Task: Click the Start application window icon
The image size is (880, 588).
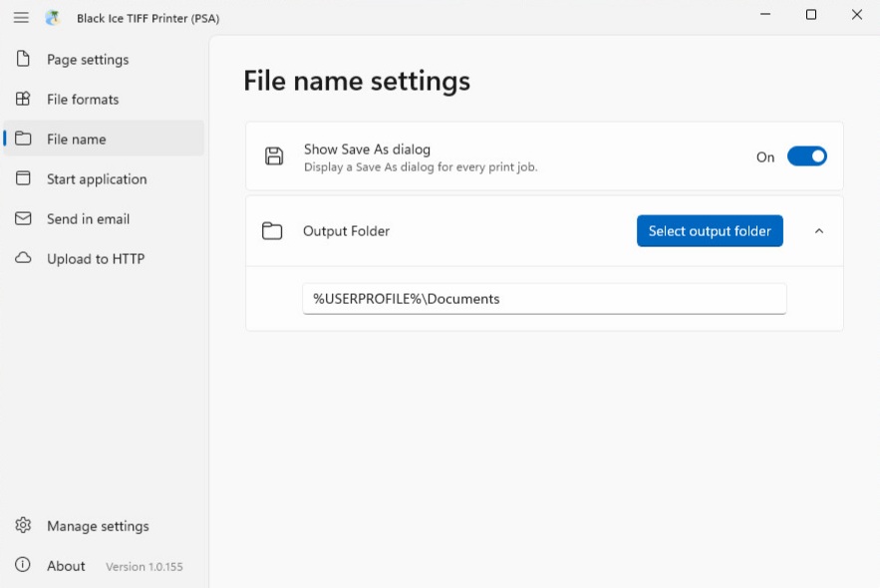Action: tap(23, 178)
